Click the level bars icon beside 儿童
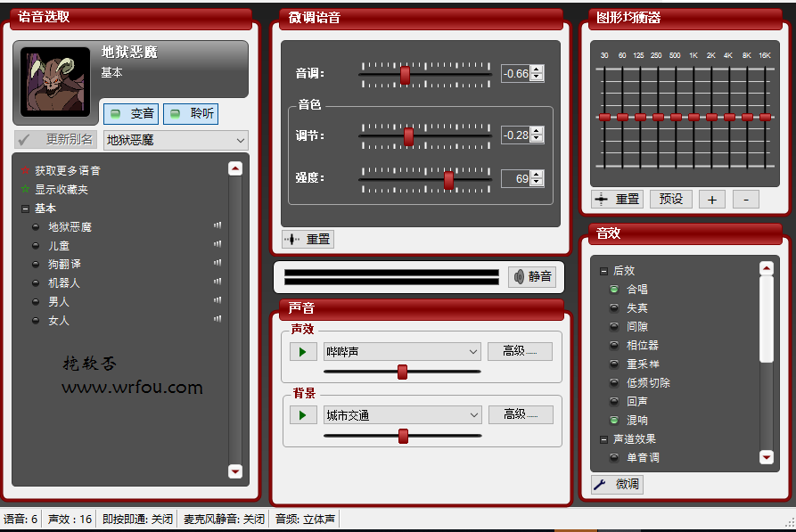796x532 pixels. coord(217,244)
